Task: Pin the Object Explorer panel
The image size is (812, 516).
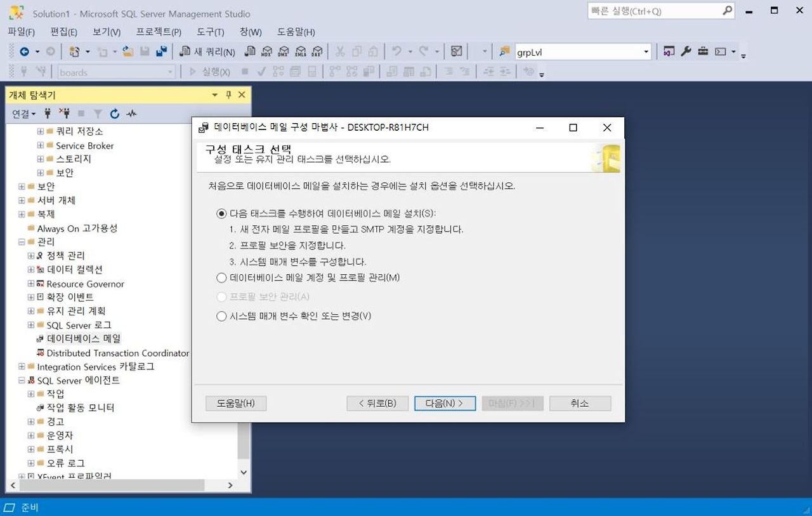Action: 229,95
